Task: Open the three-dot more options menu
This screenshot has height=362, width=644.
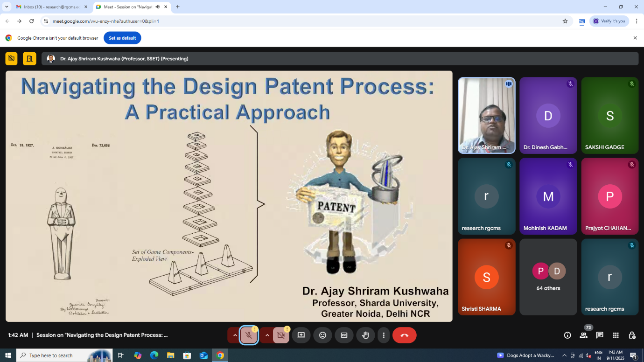Action: coord(384,335)
